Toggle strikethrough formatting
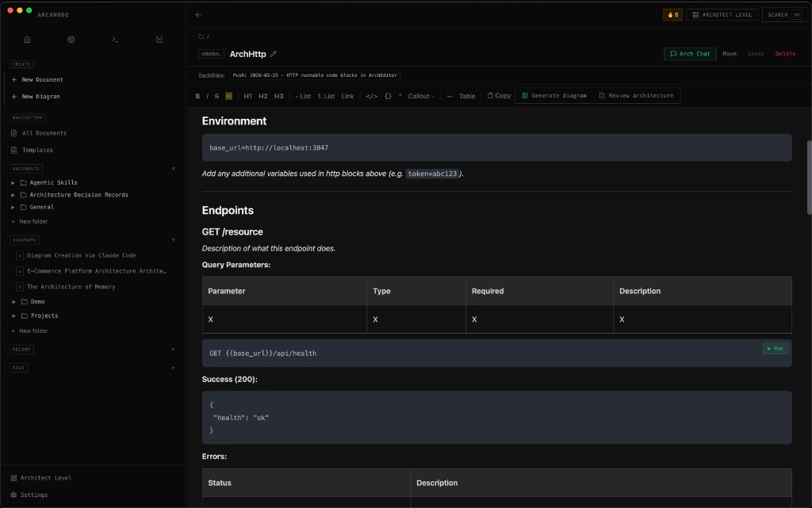The height and width of the screenshot is (508, 812). 216,96
